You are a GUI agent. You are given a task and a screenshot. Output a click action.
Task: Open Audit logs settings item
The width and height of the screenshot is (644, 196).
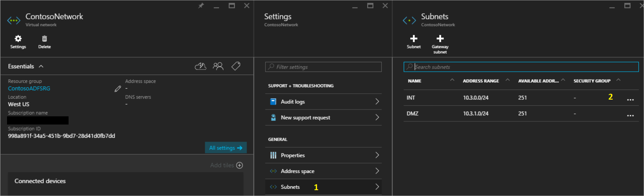[323, 102]
